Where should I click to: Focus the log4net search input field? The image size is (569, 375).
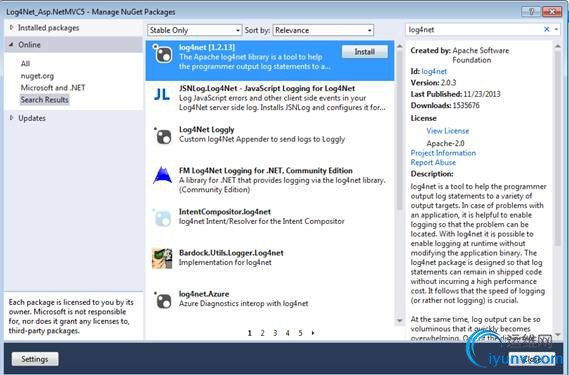pyautogui.click(x=474, y=29)
